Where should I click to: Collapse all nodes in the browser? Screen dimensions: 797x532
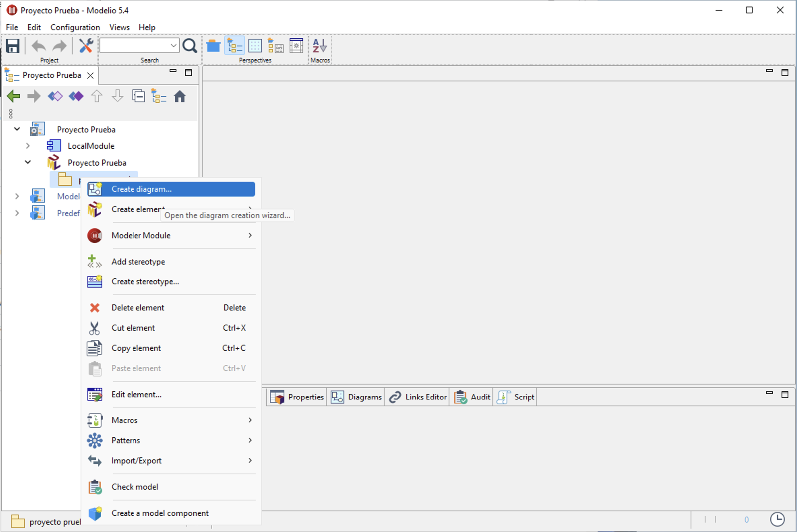point(138,96)
